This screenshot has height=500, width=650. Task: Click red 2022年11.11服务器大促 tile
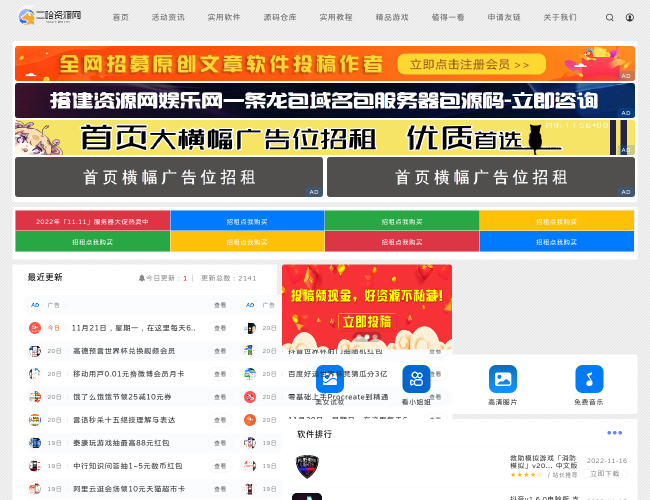[x=92, y=221]
